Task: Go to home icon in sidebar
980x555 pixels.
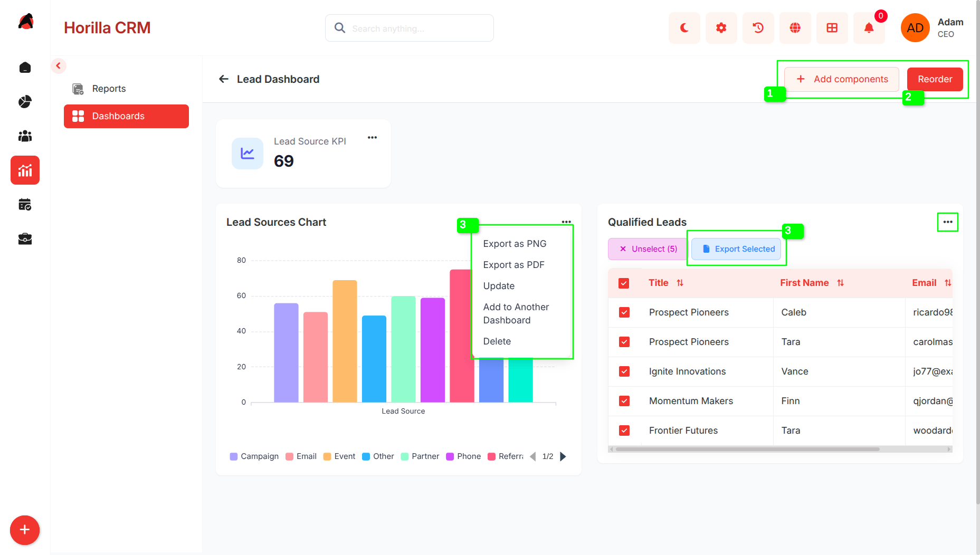Action: (x=25, y=68)
